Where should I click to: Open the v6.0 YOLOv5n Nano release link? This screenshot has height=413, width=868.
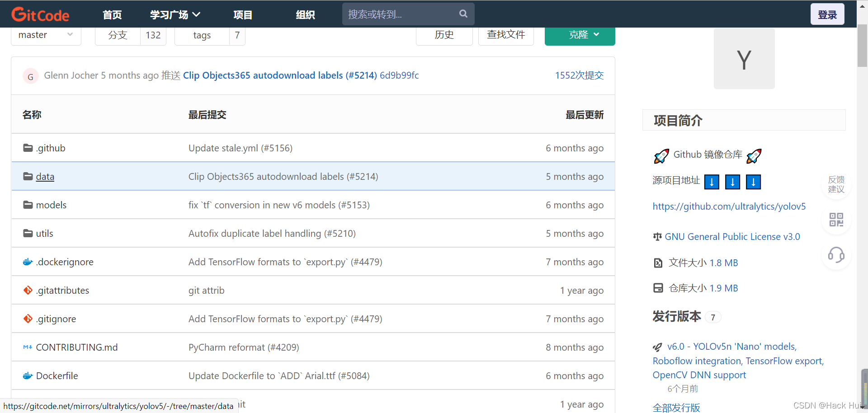point(738,361)
